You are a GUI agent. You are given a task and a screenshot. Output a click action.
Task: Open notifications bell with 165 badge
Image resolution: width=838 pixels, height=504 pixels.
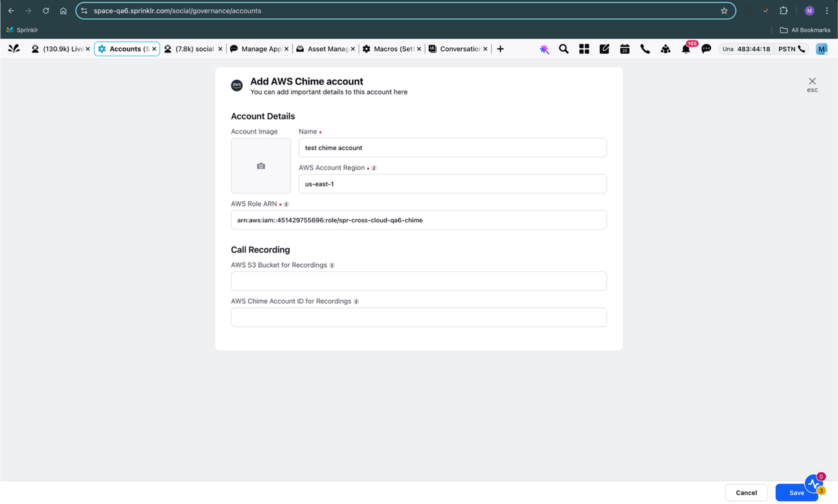(686, 49)
